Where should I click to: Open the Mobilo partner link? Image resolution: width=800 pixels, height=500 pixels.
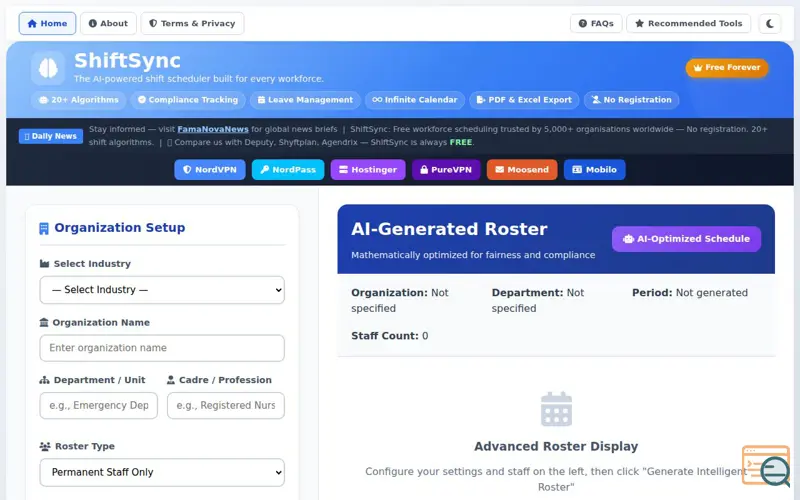(594, 170)
